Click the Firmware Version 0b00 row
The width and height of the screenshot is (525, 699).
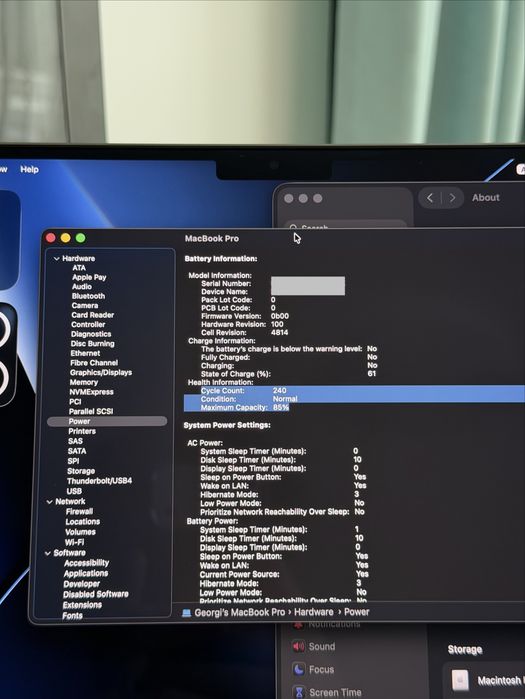click(x=245, y=316)
